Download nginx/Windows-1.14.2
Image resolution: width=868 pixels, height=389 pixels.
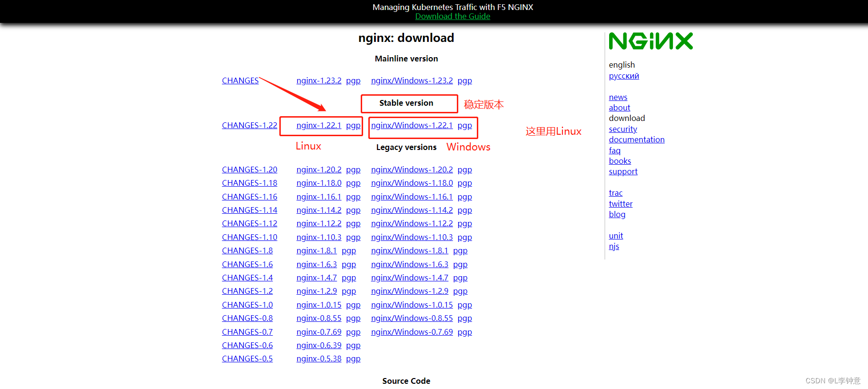pos(412,210)
